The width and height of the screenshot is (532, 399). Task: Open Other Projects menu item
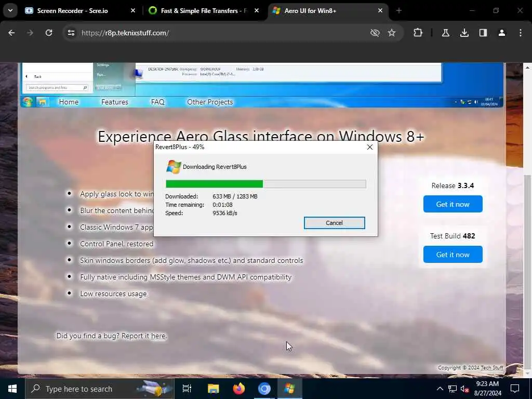click(x=210, y=102)
